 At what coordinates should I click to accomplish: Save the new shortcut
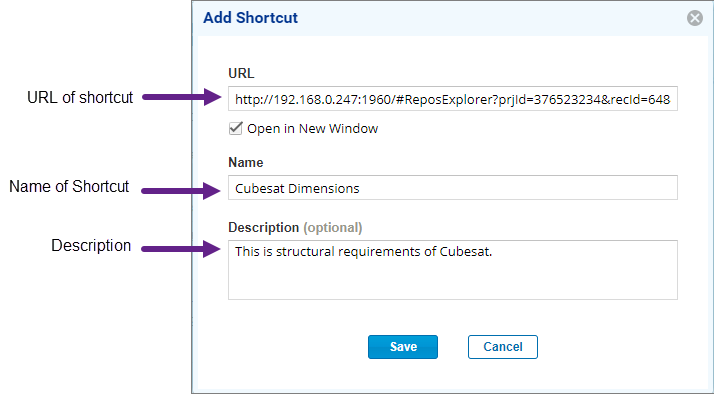point(403,347)
